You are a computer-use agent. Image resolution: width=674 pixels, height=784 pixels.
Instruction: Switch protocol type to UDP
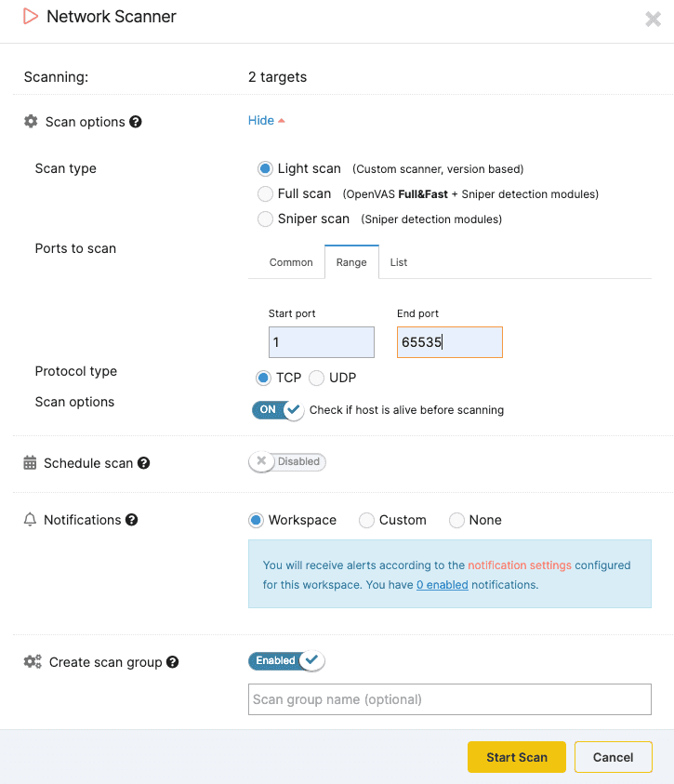(x=315, y=378)
